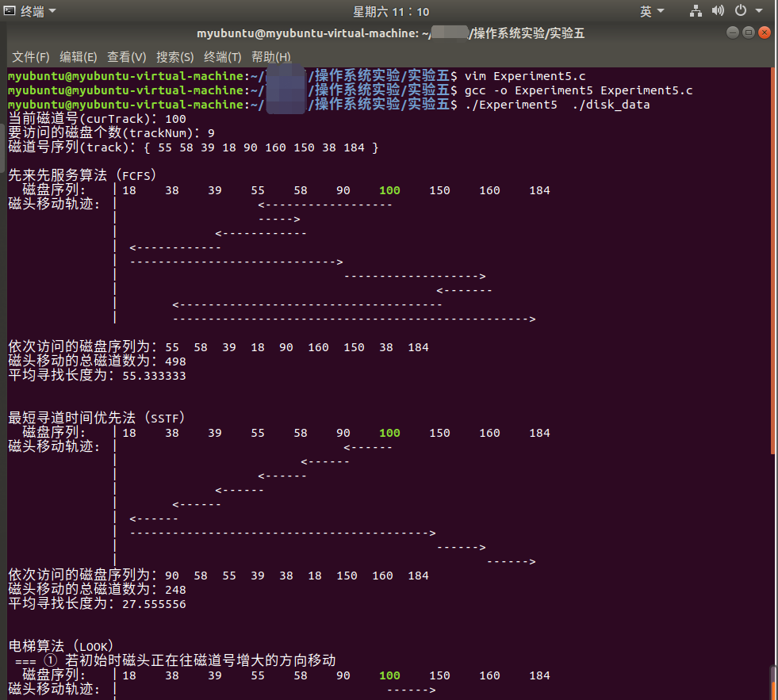
Task: Open the 文件(F) menu
Action: pos(30,57)
